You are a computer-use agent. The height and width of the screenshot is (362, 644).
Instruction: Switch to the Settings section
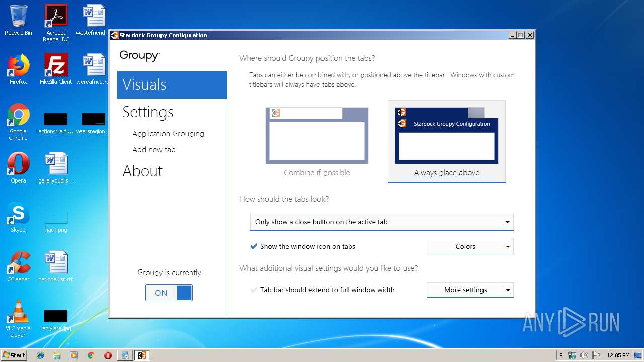(x=148, y=112)
